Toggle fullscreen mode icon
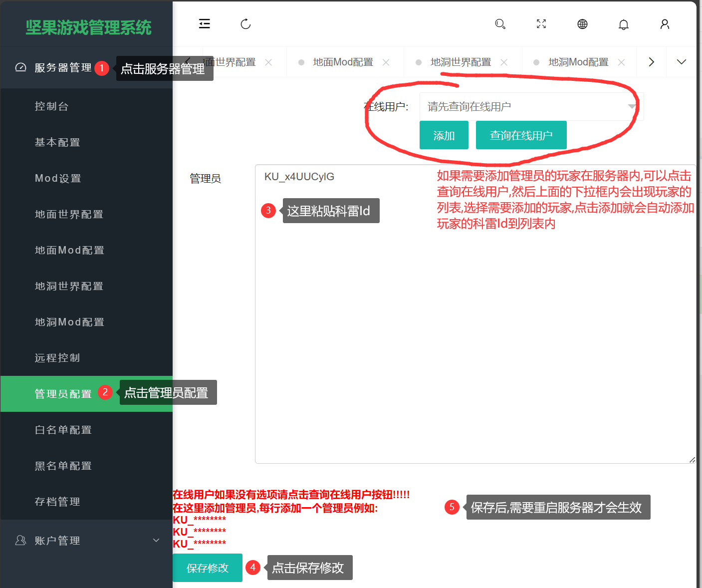 pyautogui.click(x=541, y=23)
